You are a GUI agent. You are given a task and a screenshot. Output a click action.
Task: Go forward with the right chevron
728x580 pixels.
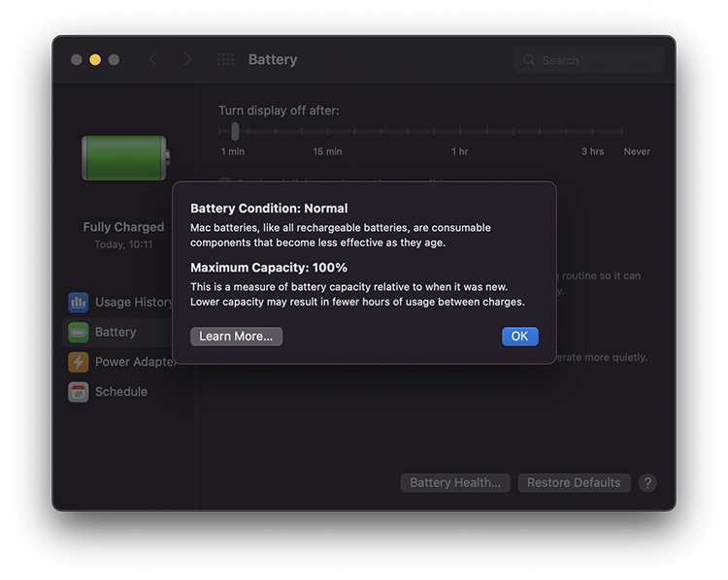pos(187,59)
